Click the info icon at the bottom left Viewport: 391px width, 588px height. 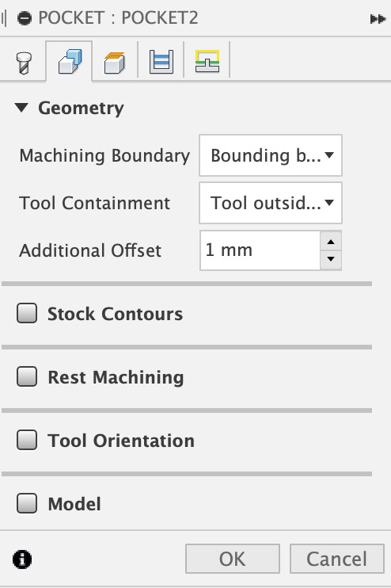tap(22, 559)
